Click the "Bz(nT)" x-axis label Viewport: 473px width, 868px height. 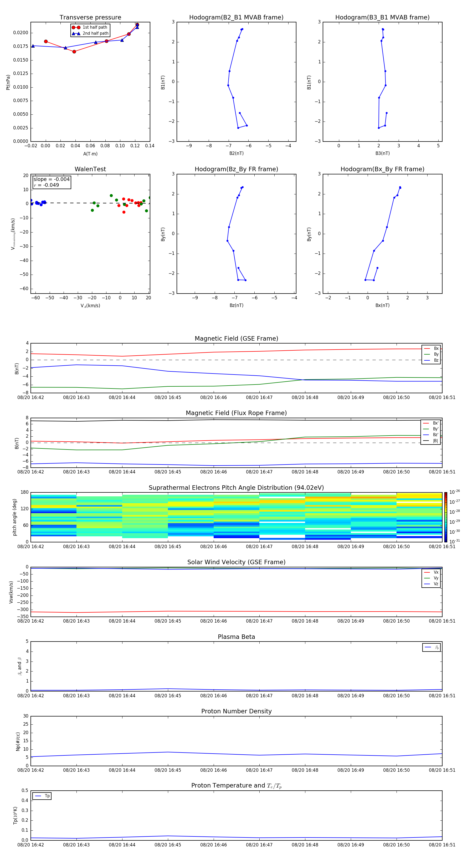pyautogui.click(x=236, y=305)
